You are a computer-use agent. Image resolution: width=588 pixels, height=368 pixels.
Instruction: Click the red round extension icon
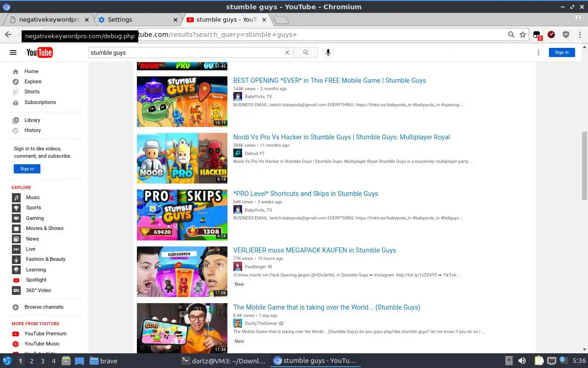pos(551,34)
